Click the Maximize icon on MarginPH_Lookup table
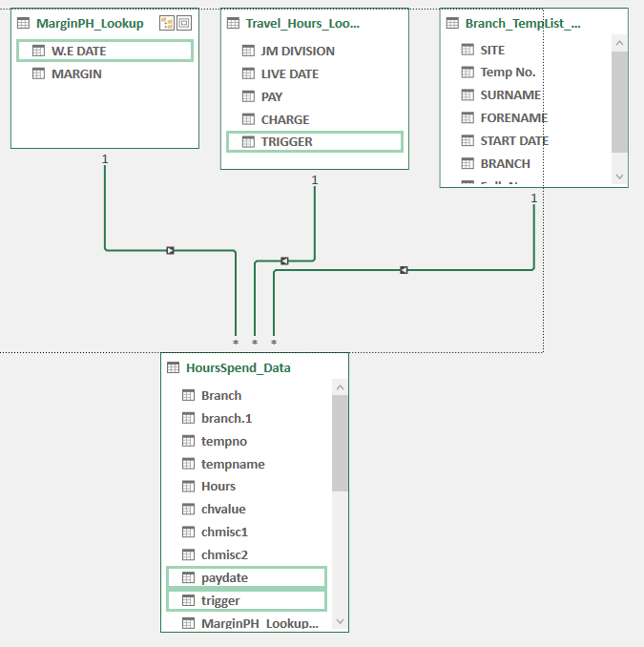 [184, 23]
